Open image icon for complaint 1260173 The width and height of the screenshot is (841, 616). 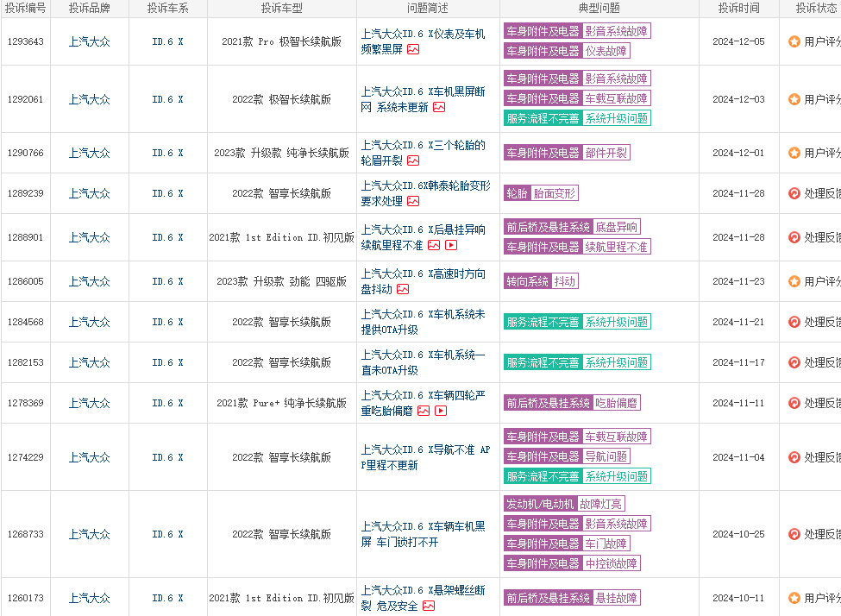coord(429,606)
